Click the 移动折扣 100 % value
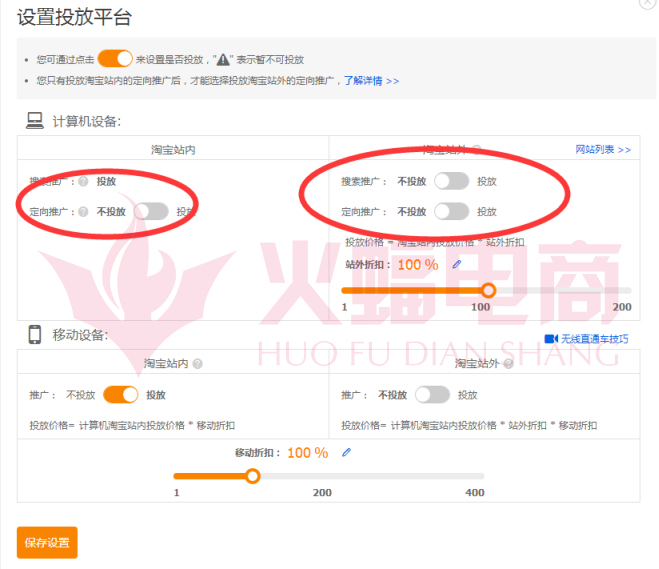This screenshot has width=659, height=569. 308,453
